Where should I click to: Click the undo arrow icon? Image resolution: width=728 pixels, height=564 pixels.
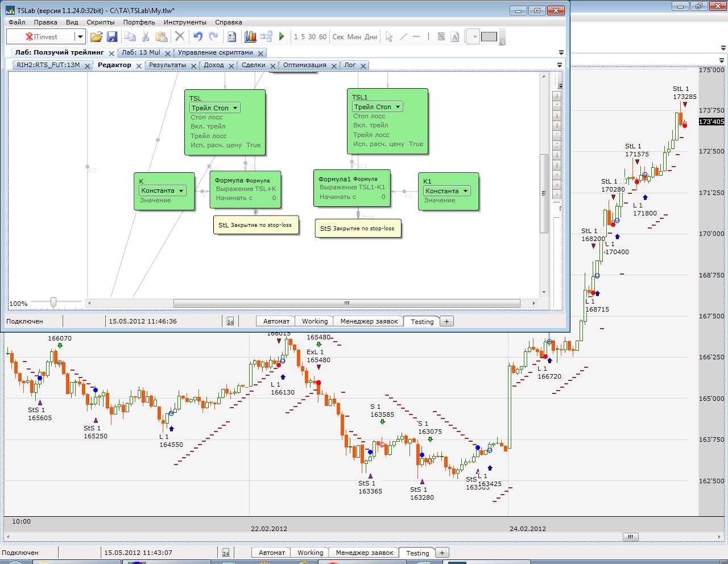point(197,37)
